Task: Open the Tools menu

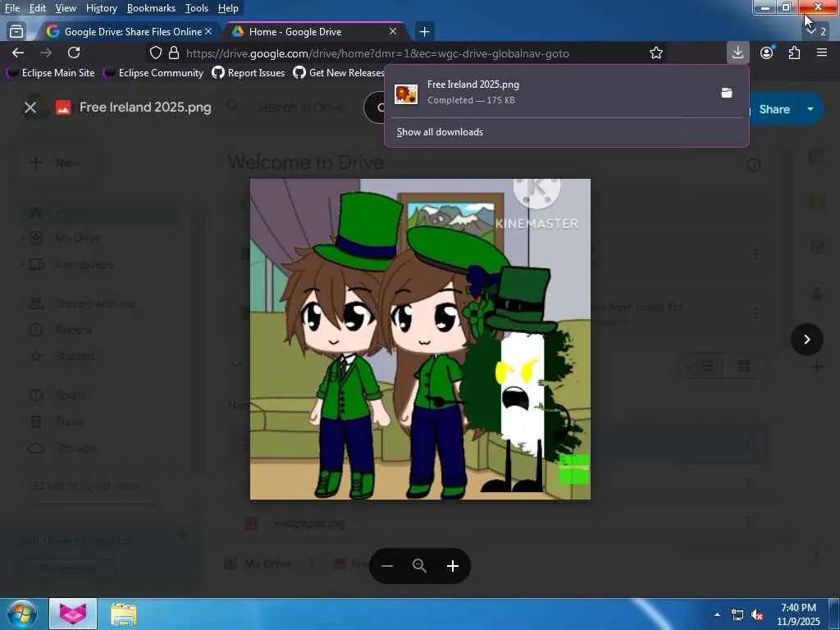Action: click(197, 8)
